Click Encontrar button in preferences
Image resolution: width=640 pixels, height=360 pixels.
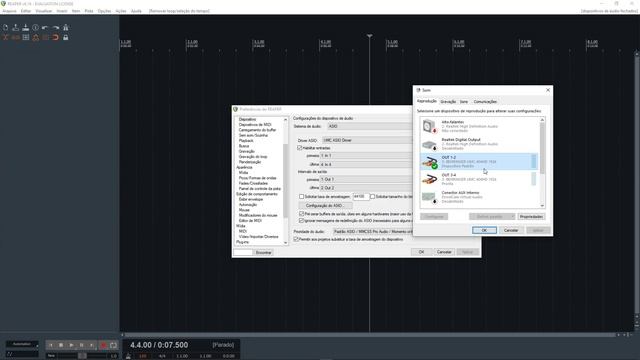[x=263, y=253]
